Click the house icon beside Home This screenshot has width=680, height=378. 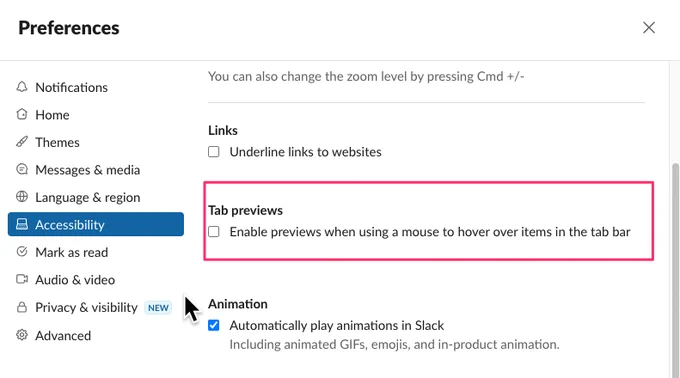22,114
